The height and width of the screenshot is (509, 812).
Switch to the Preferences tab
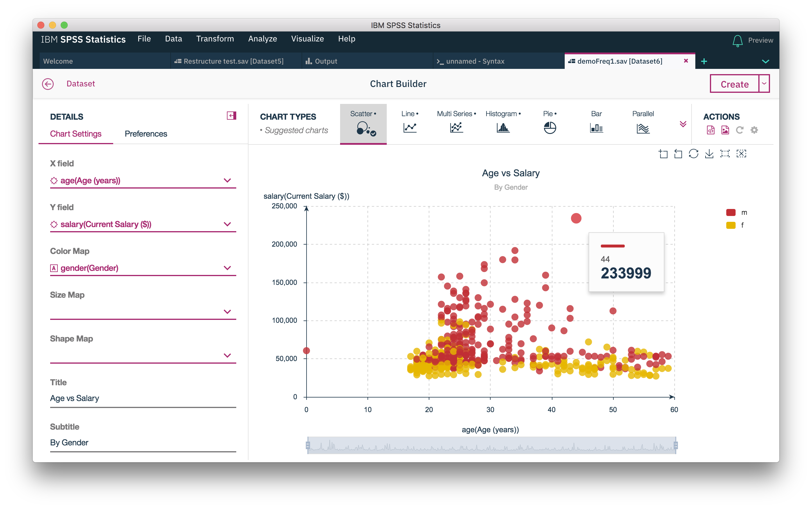[146, 134]
